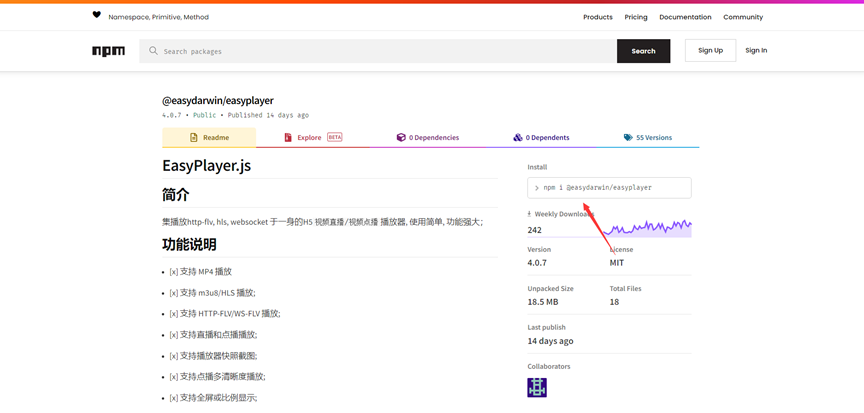The width and height of the screenshot is (864, 413).
Task: Open the Readme tab
Action: tap(209, 138)
